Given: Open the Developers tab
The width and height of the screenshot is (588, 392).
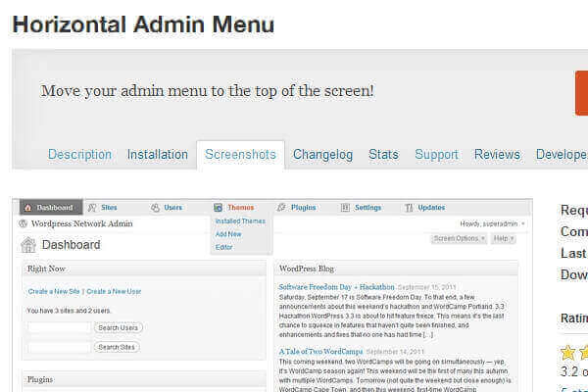Looking at the screenshot, I should click(562, 155).
